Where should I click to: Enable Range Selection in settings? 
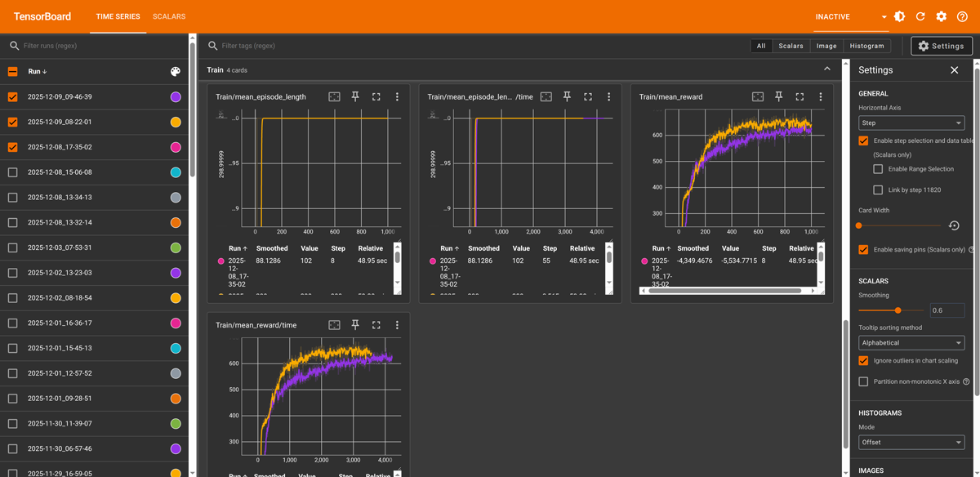click(x=879, y=168)
